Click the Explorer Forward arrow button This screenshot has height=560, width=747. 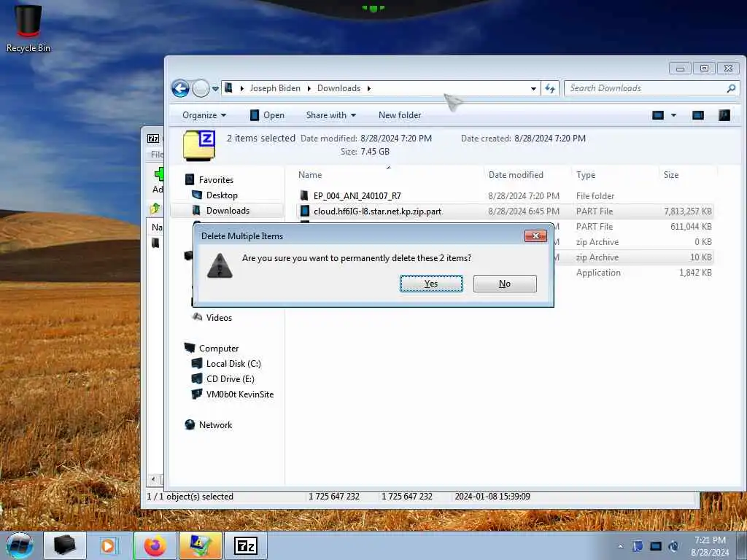(x=201, y=88)
